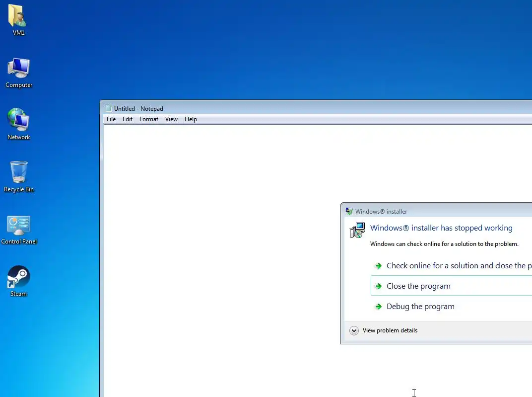Choose Close the program option

tap(451, 286)
